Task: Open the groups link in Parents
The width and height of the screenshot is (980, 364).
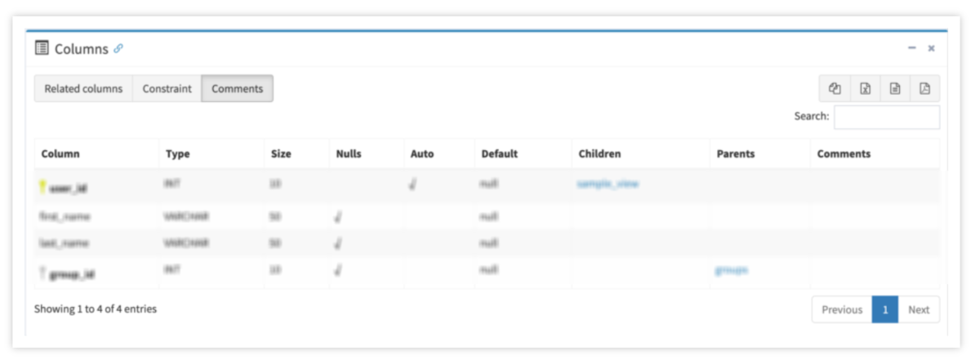Action: click(x=731, y=270)
